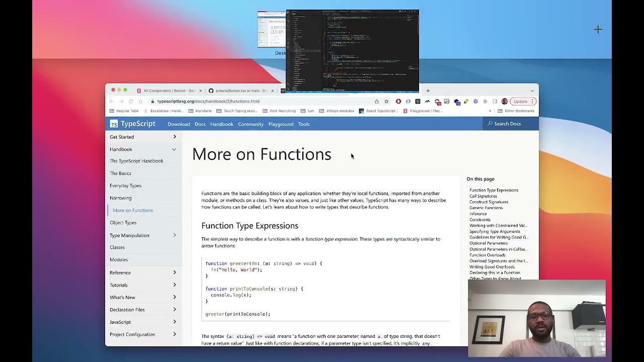
Task: Expand the Get Started section
Action: pyautogui.click(x=175, y=137)
